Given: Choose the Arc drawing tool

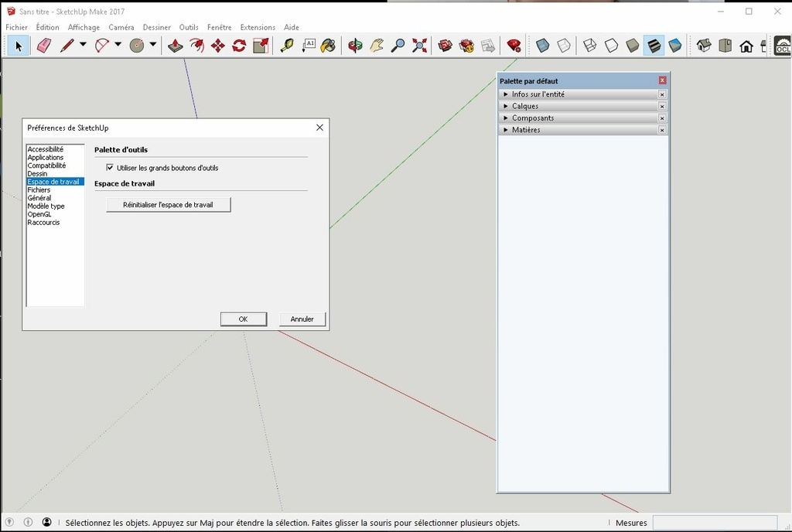Looking at the screenshot, I should [x=102, y=46].
